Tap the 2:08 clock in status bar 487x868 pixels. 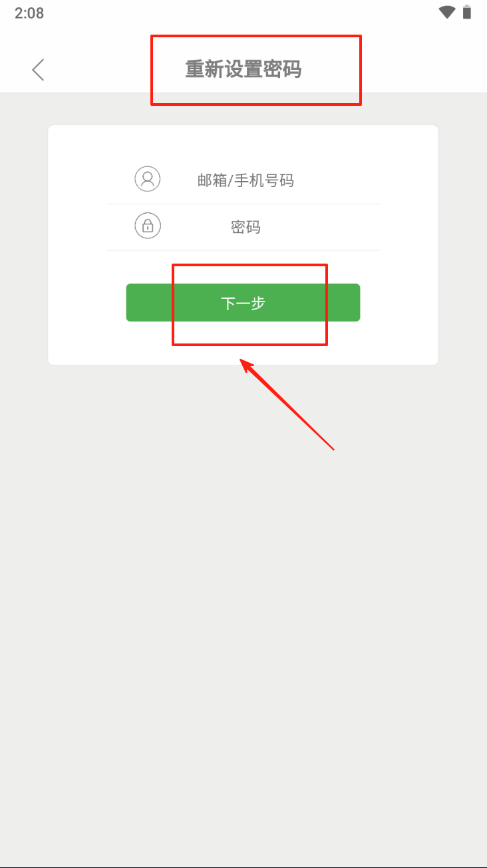[29, 13]
